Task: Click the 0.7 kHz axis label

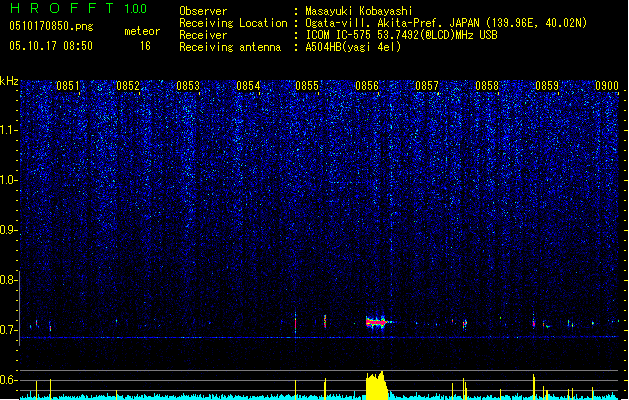Action: click(9, 330)
